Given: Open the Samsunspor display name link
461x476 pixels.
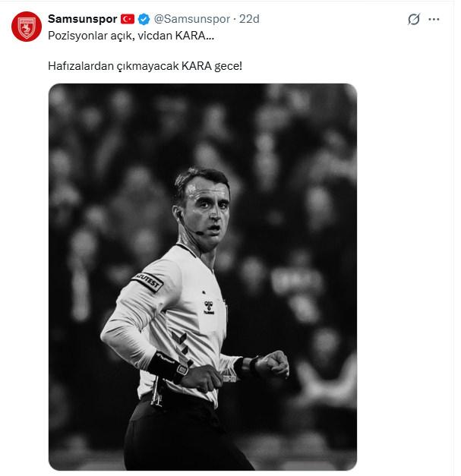Looking at the screenshot, I should pyautogui.click(x=82, y=19).
